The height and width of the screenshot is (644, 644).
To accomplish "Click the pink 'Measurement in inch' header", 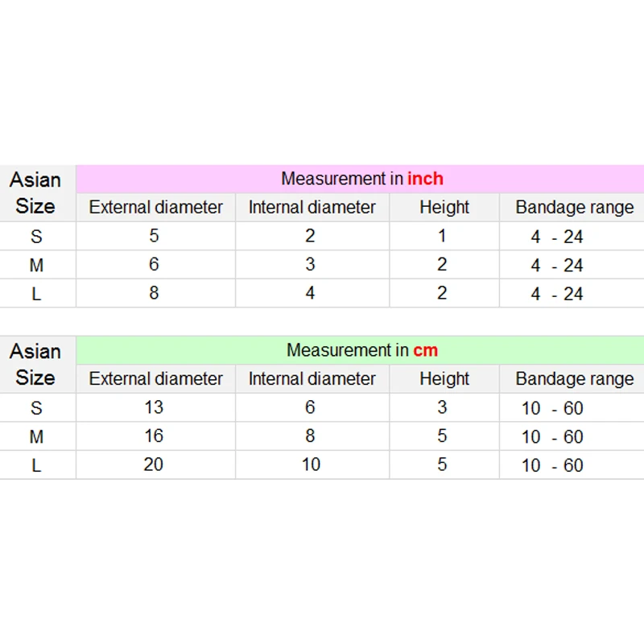I will coord(361,179).
